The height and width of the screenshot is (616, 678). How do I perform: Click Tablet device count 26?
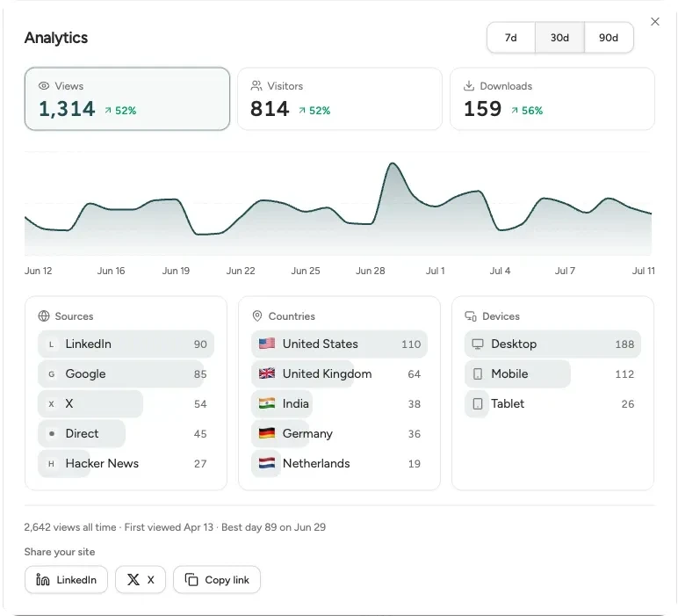(x=628, y=404)
